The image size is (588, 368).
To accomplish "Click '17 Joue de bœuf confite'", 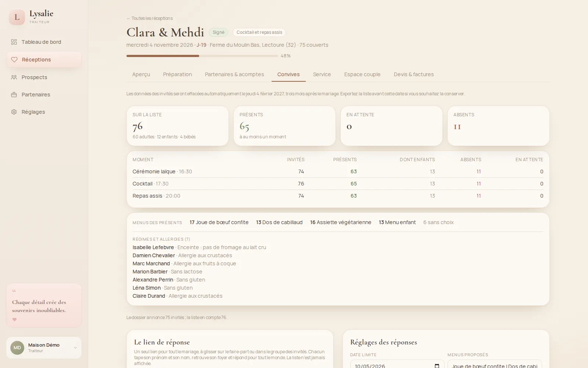I will pyautogui.click(x=219, y=222).
